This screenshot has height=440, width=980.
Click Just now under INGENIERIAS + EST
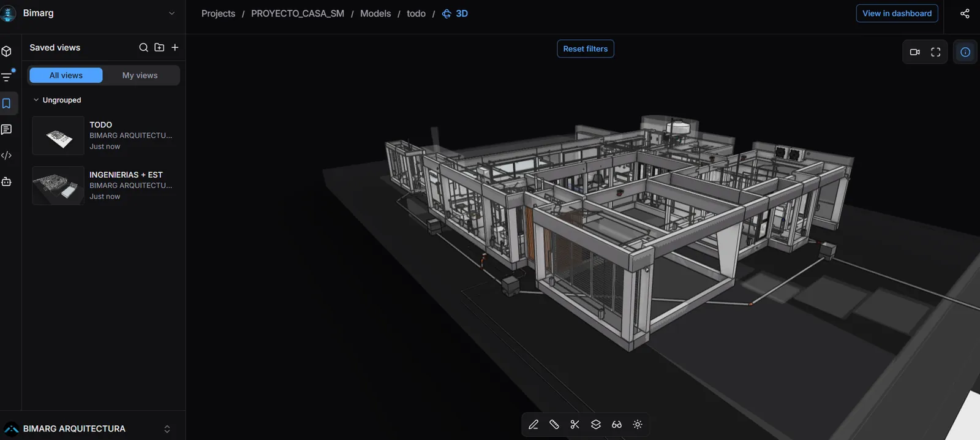tap(105, 197)
